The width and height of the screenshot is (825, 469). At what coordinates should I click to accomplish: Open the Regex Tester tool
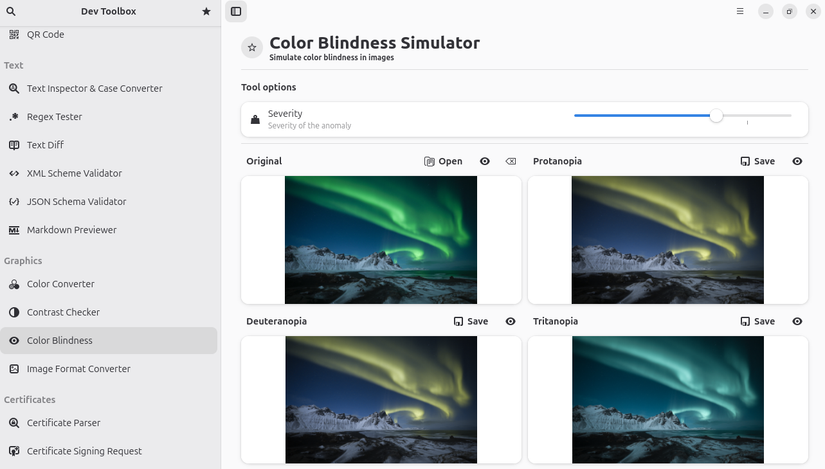point(108,117)
